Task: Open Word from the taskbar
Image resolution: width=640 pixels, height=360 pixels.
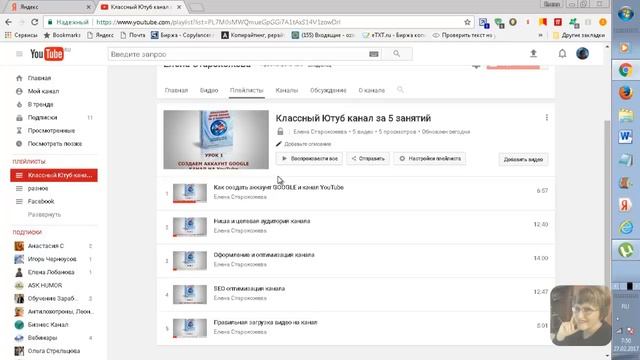Action: click(625, 136)
